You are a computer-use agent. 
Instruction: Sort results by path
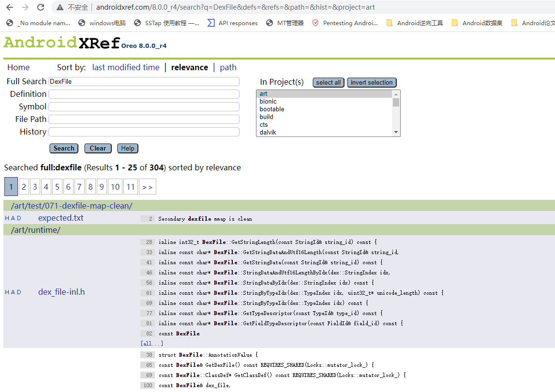pos(228,67)
